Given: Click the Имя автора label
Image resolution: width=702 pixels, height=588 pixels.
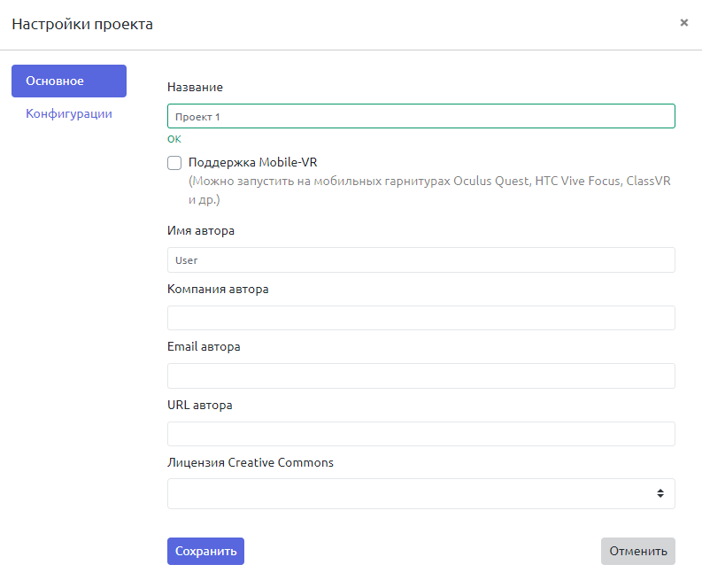Looking at the screenshot, I should point(201,231).
